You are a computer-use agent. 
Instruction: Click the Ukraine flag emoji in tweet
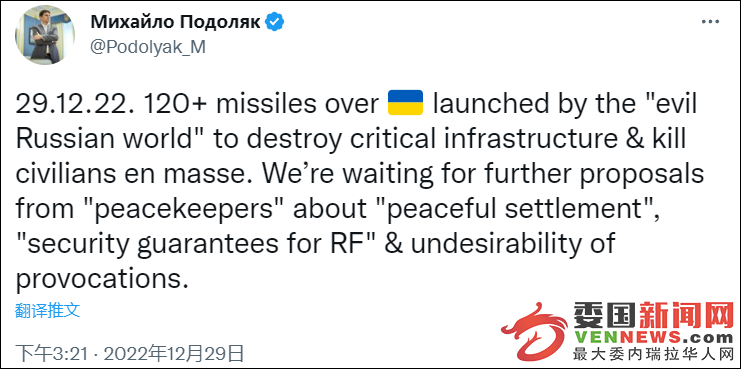(x=405, y=104)
